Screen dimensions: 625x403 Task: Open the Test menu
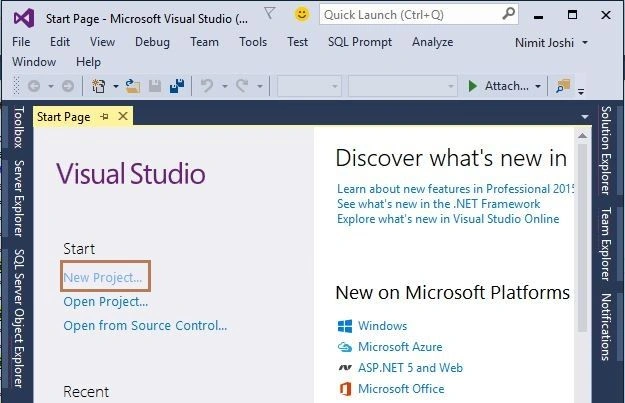click(297, 42)
